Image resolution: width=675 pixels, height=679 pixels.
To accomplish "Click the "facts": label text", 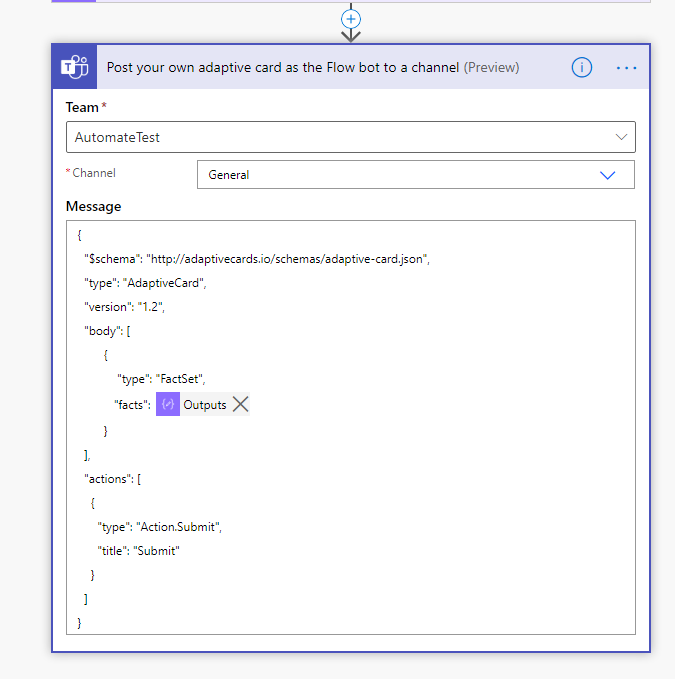I will pyautogui.click(x=132, y=405).
